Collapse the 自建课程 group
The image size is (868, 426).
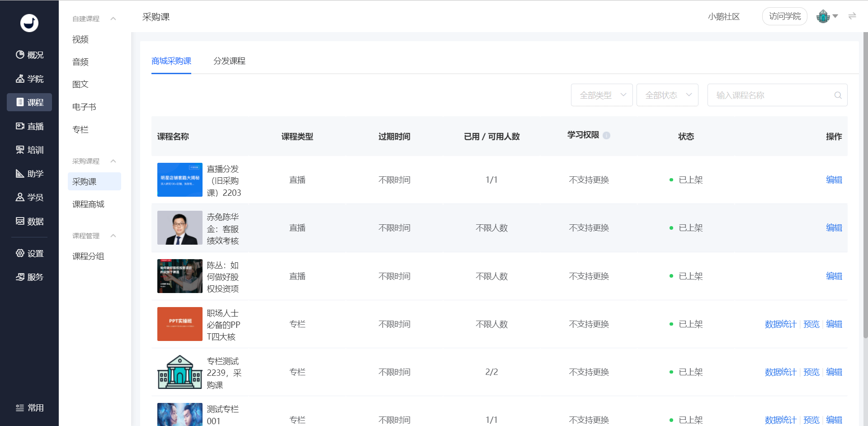113,19
